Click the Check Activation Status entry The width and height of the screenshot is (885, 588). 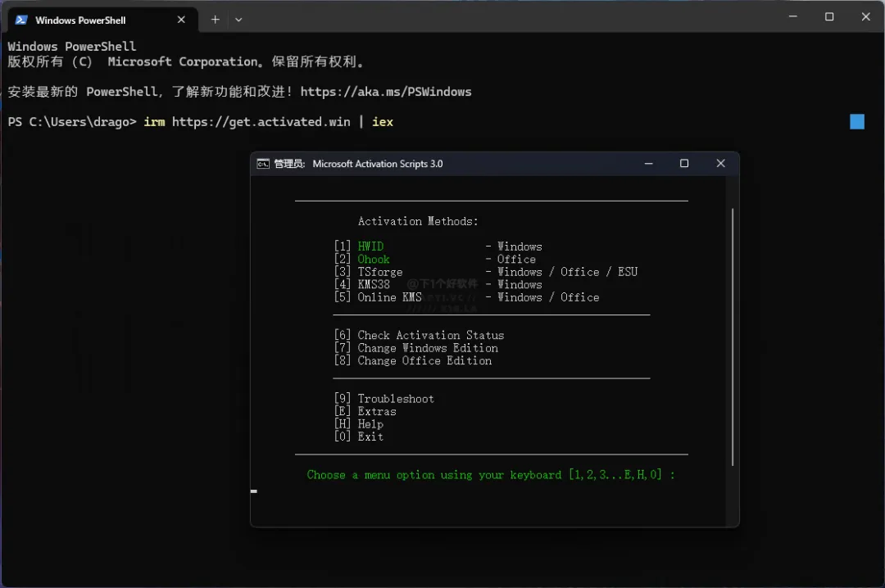click(430, 335)
